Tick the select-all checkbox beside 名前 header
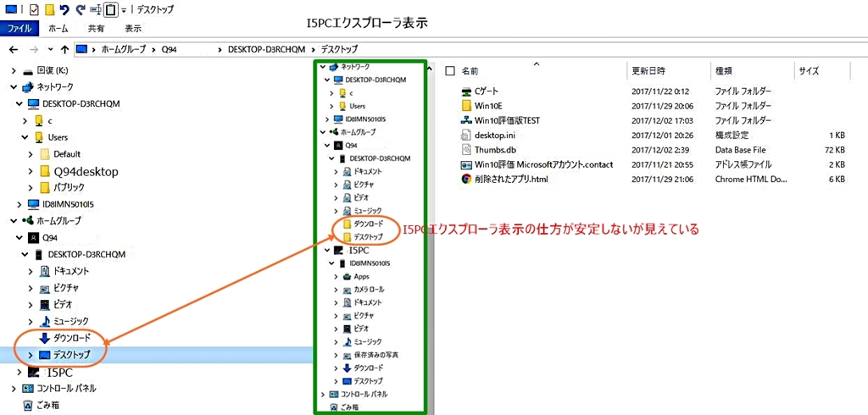Screen dimensions: 868x415 [x=450, y=71]
